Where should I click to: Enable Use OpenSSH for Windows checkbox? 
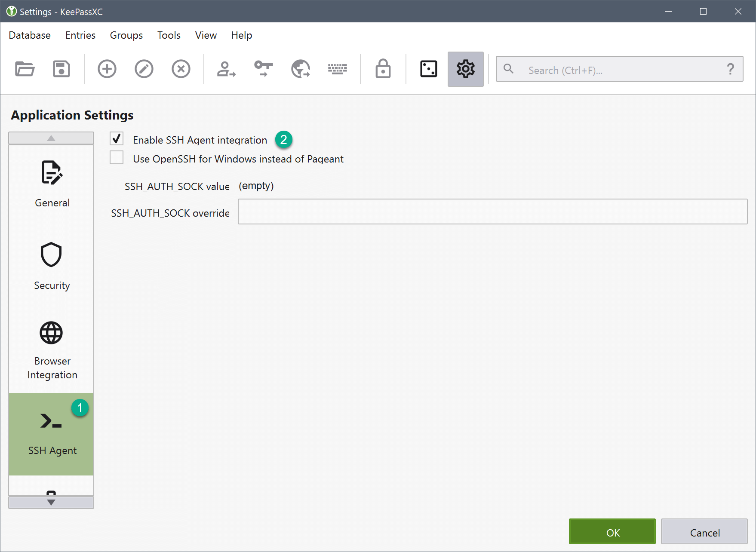point(117,158)
